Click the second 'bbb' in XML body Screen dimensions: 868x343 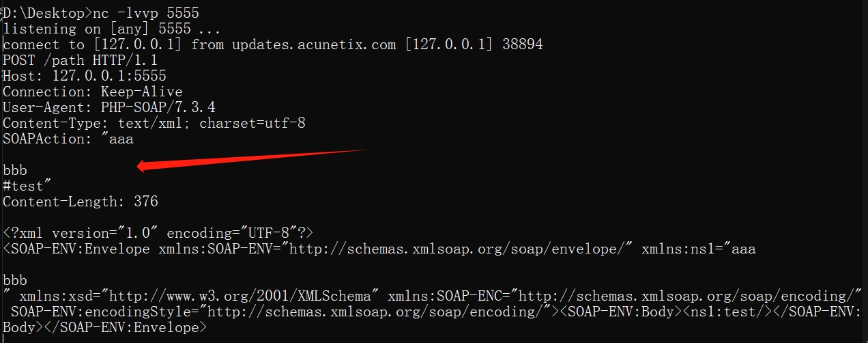(15, 280)
